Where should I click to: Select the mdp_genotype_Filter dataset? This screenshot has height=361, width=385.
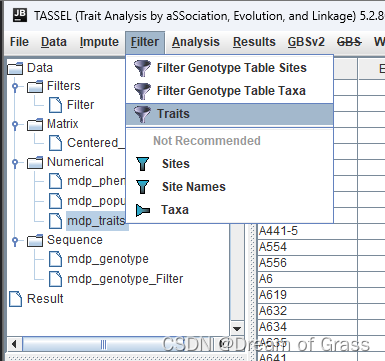point(125,279)
